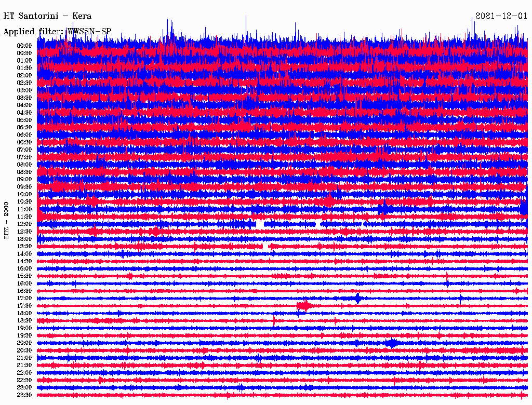
Task: Select the 13:30 time label
Action: pyautogui.click(x=24, y=247)
